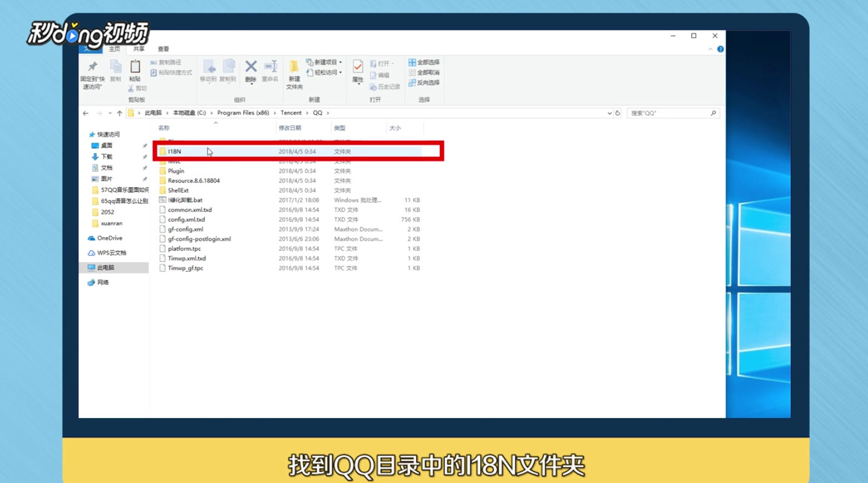The image size is (868, 483).
Task: Select the Resource.8.6.18804 folder
Action: (x=290, y=180)
